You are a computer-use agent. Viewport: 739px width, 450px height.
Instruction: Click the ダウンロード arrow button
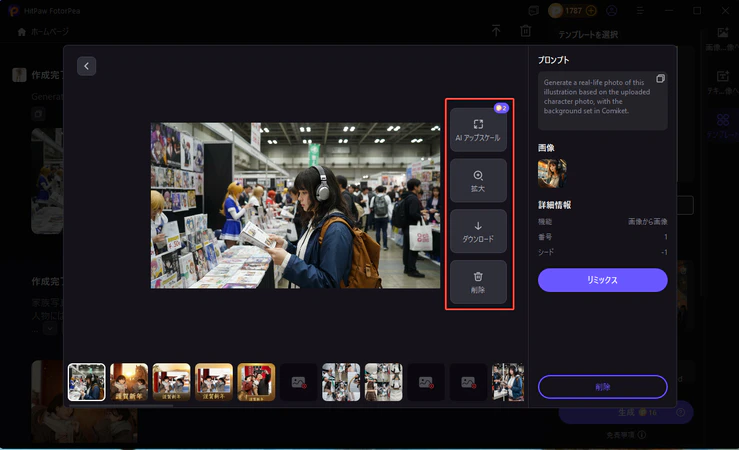[x=478, y=231]
